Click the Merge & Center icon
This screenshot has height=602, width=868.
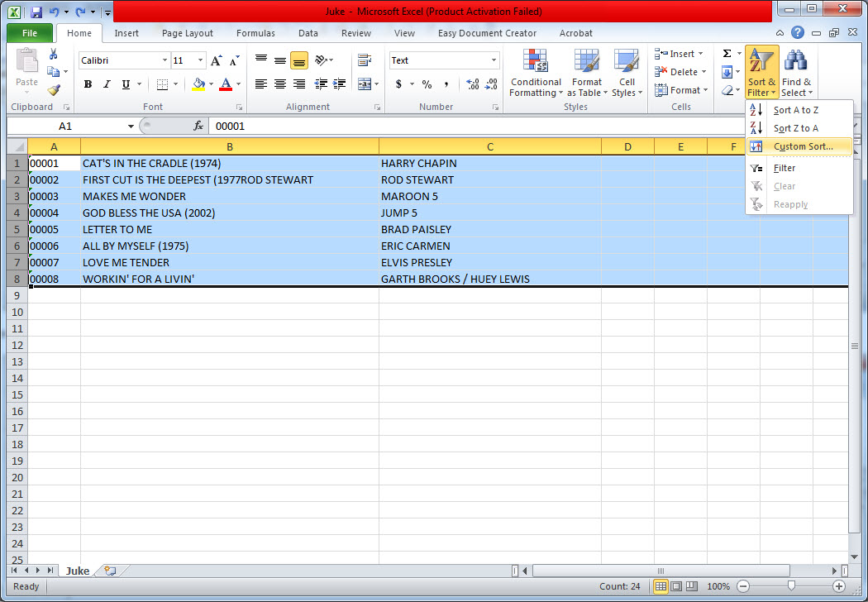click(364, 84)
